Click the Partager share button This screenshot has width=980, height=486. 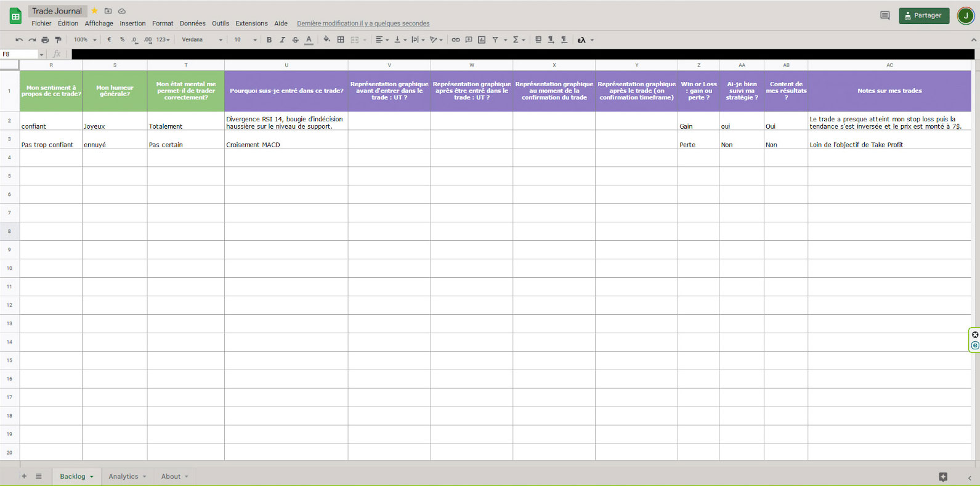923,15
